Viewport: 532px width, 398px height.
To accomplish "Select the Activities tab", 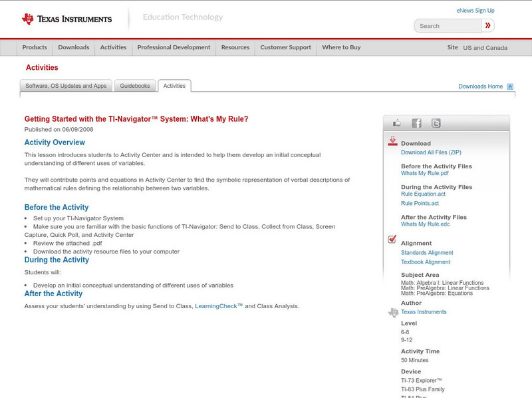I will pyautogui.click(x=174, y=86).
